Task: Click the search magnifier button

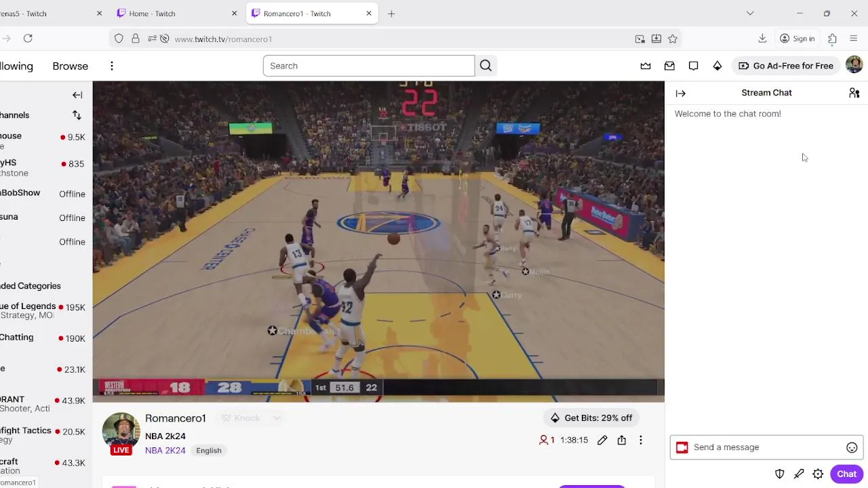Action: [486, 66]
